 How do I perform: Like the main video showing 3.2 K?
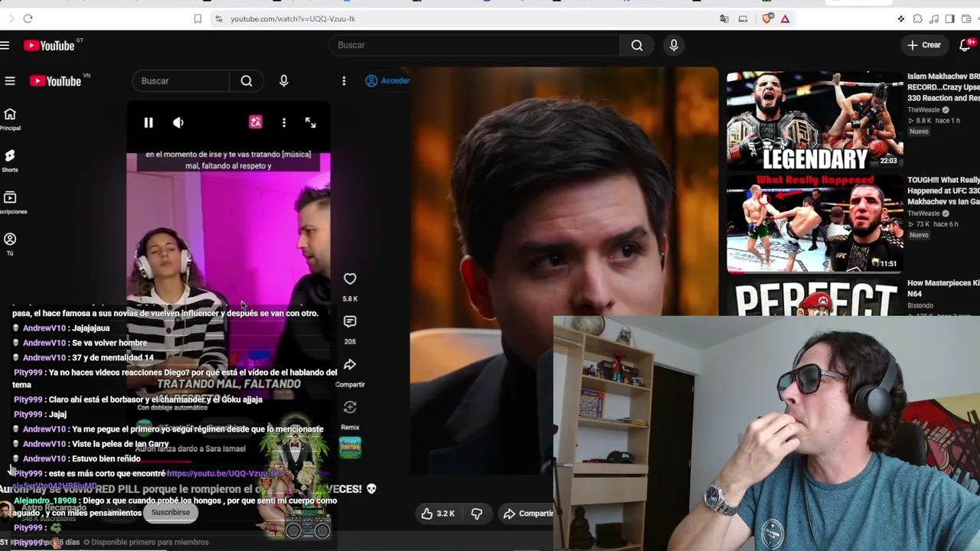[x=438, y=514]
